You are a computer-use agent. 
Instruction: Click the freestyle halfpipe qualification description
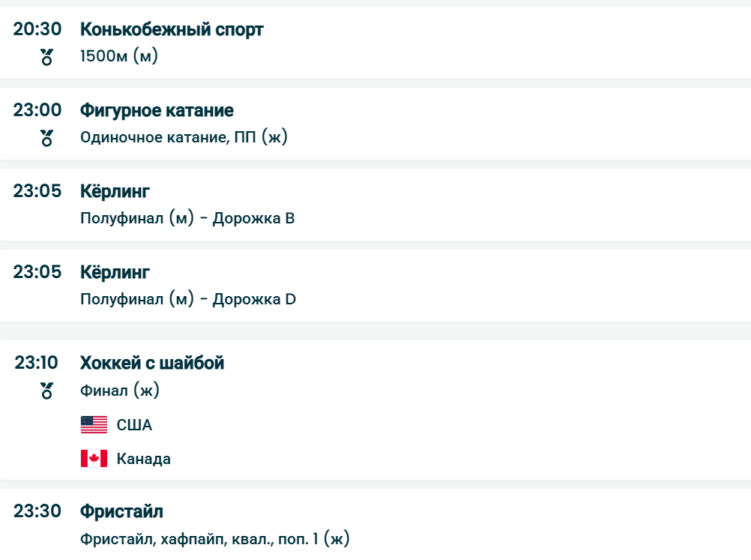(x=215, y=539)
